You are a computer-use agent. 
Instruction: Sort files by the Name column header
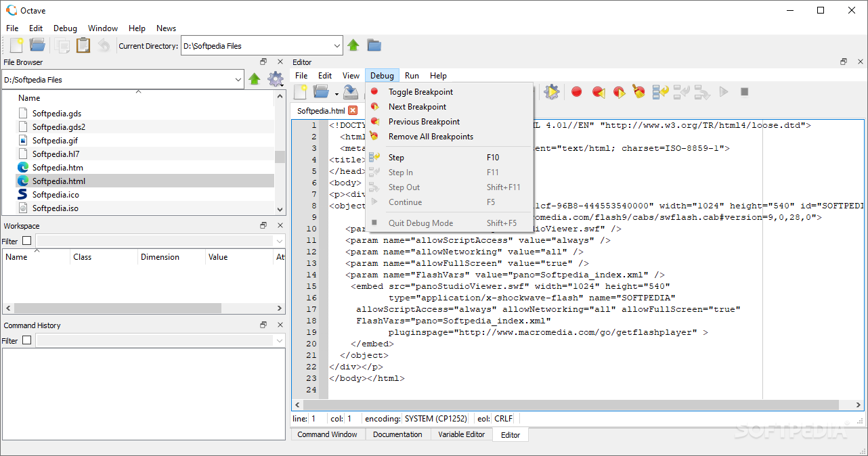point(138,98)
